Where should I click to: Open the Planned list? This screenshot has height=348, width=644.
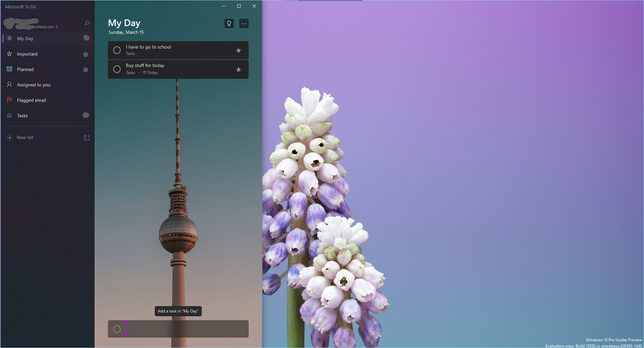[47, 70]
